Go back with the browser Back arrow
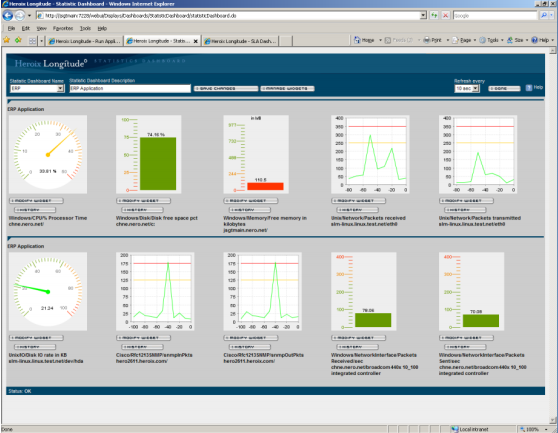This screenshot has width=558, height=433. [x=8, y=16]
